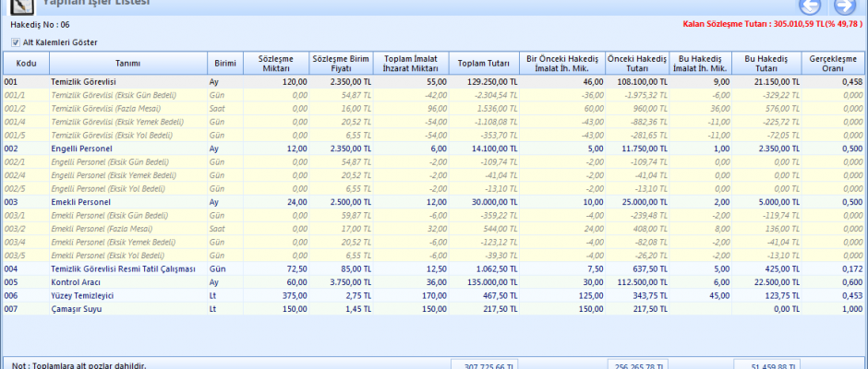Click the Bu Hakediş Tutarı column header
The height and width of the screenshot is (369, 868).
[x=767, y=63]
